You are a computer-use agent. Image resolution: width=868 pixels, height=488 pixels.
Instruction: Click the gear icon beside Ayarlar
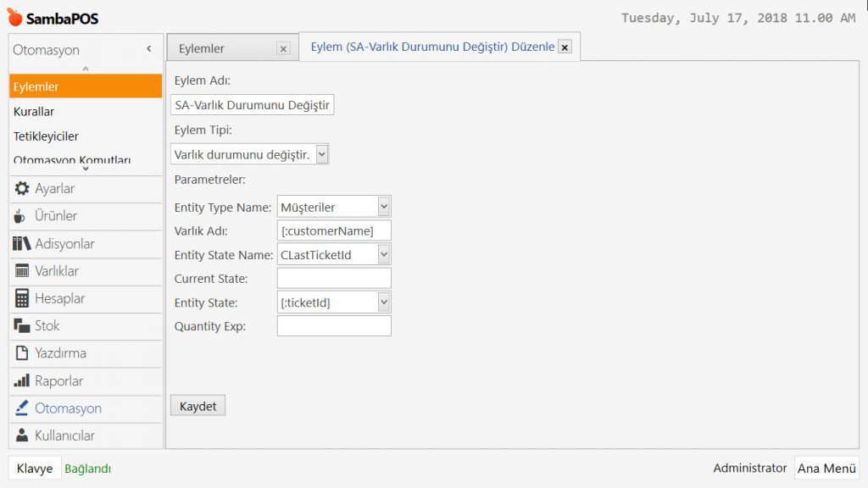pos(22,189)
